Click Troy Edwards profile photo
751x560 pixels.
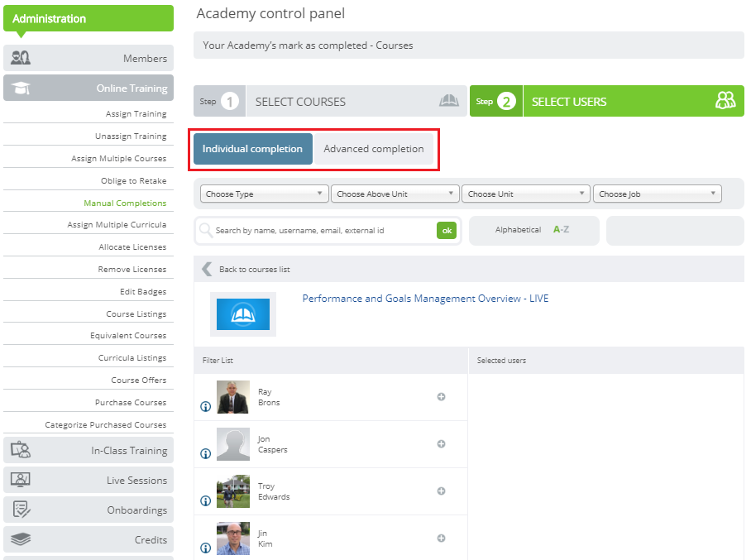tap(233, 491)
